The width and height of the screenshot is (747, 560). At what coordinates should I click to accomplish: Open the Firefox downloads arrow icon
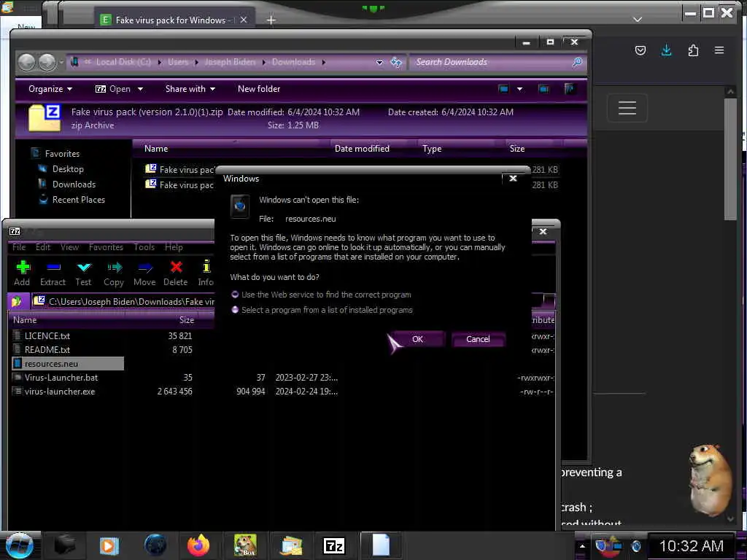pyautogui.click(x=667, y=50)
